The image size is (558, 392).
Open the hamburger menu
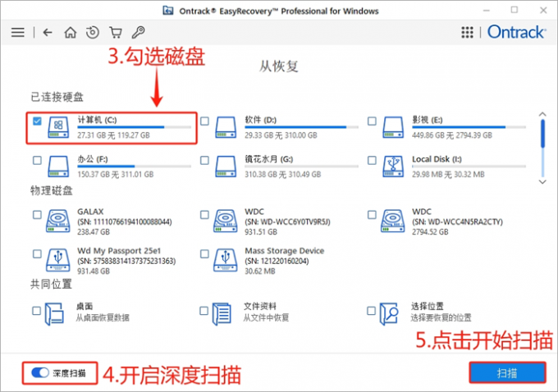(x=18, y=32)
